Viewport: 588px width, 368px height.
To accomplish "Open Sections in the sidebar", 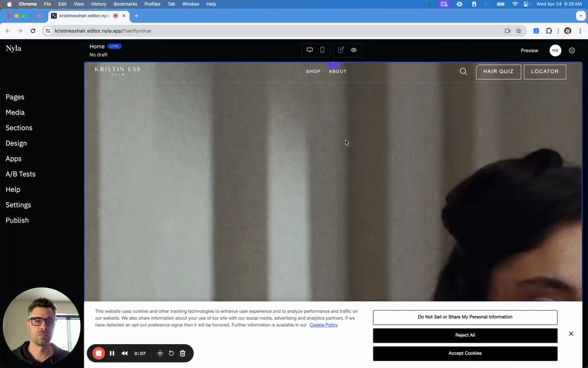I will pyautogui.click(x=19, y=128).
